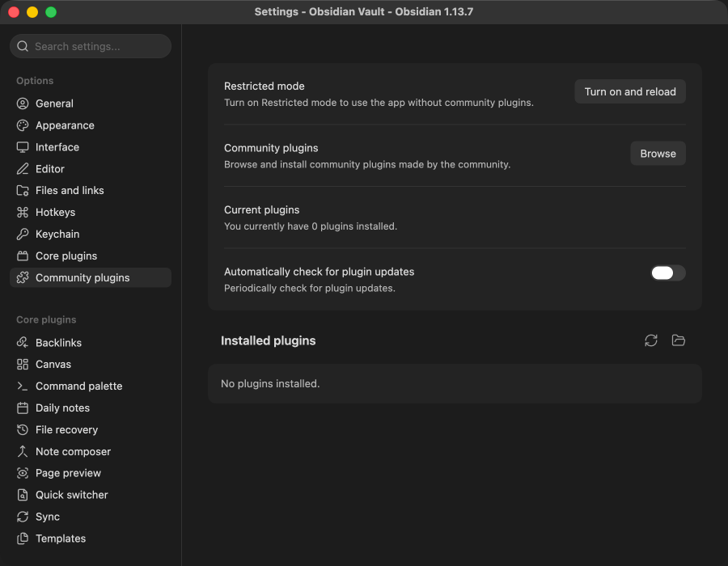Viewport: 728px width, 566px height.
Task: Open the Interface settings tab
Action: click(x=91, y=147)
